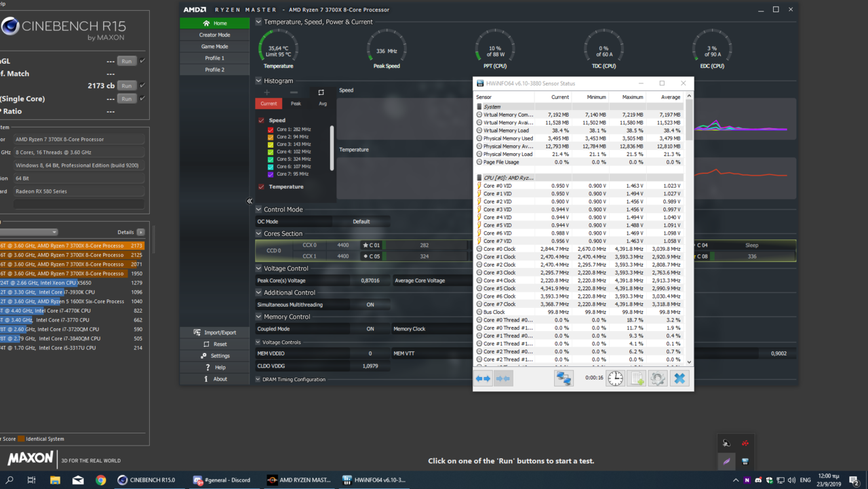Collapse the Voltage Controls subsection
Viewport: 868px width, 489px height.
(258, 343)
